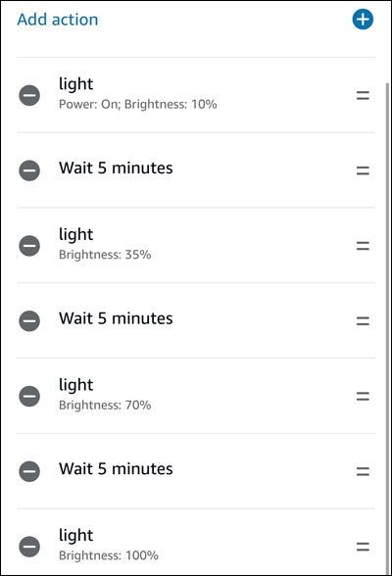Remove the light Brightness 10% action

click(29, 96)
